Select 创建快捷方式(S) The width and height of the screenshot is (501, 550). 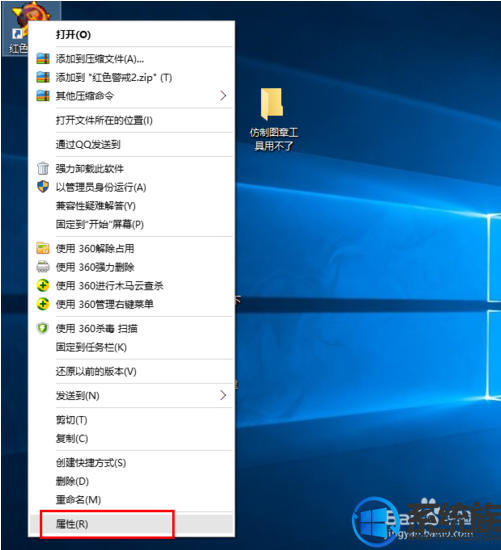click(x=131, y=462)
